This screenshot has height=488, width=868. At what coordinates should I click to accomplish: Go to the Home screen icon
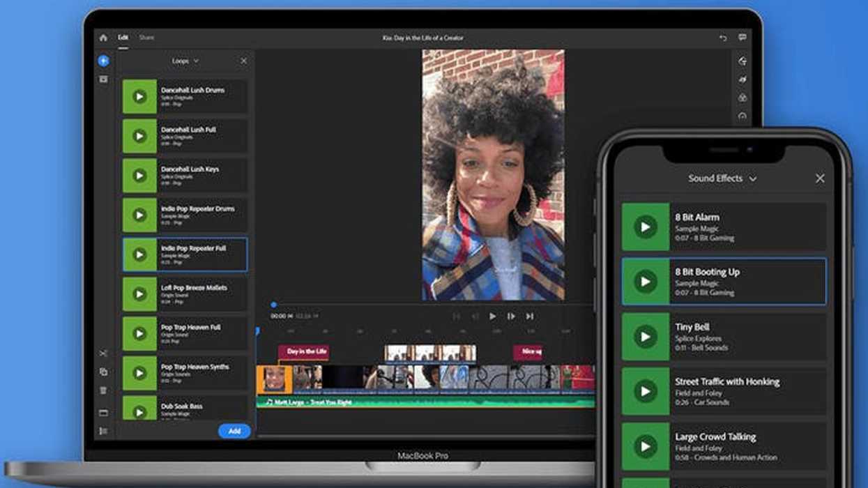(x=103, y=38)
